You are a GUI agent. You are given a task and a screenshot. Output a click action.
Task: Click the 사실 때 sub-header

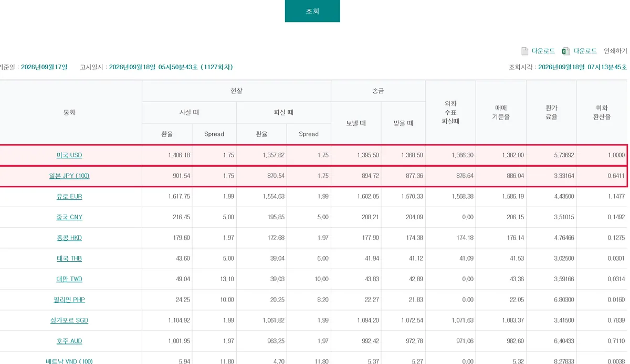click(189, 112)
